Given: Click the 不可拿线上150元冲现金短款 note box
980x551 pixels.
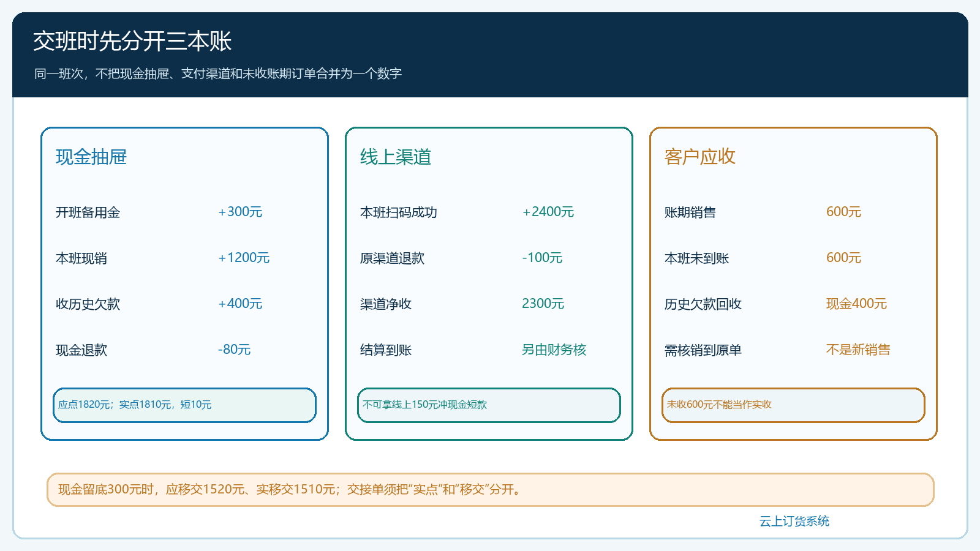Looking at the screenshot, I should point(489,405).
